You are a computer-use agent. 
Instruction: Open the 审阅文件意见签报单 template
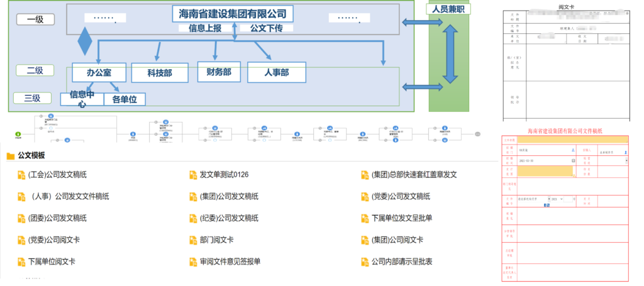click(x=230, y=261)
